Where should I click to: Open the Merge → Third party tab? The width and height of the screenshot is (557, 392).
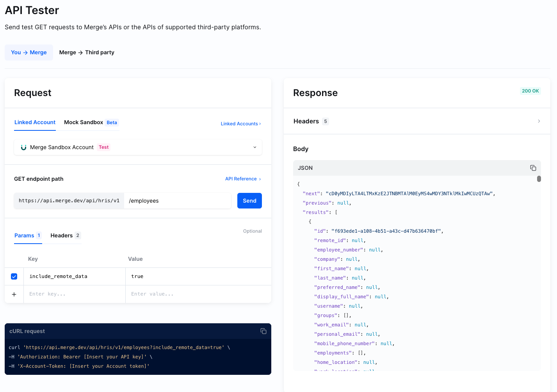(x=87, y=52)
